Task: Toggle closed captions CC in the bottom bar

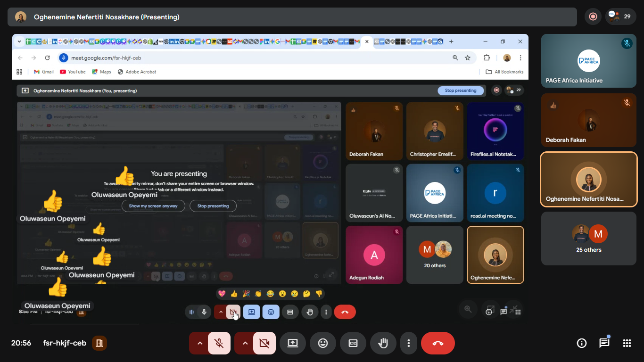Action: [x=353, y=343]
